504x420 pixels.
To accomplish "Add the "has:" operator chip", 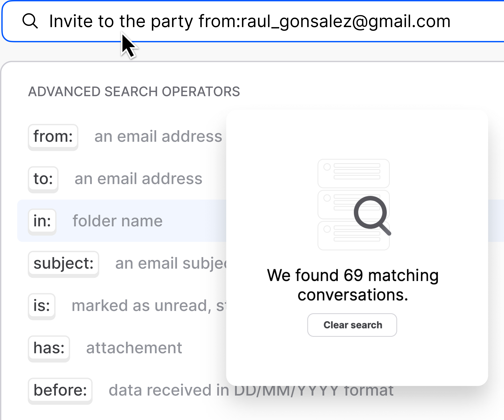I will (49, 348).
